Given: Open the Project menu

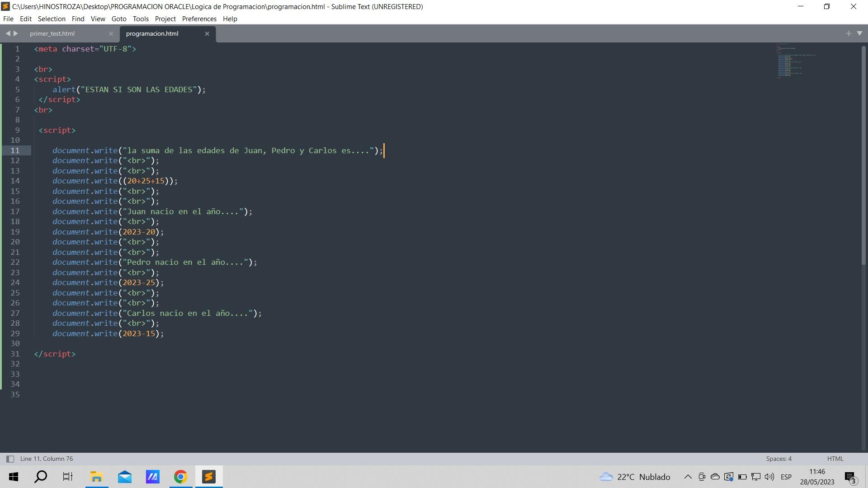Looking at the screenshot, I should tap(165, 19).
